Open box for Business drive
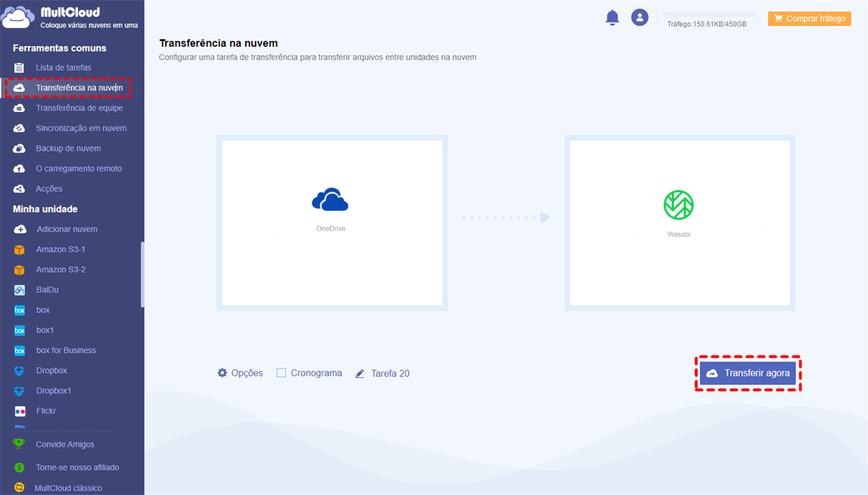 (x=66, y=350)
